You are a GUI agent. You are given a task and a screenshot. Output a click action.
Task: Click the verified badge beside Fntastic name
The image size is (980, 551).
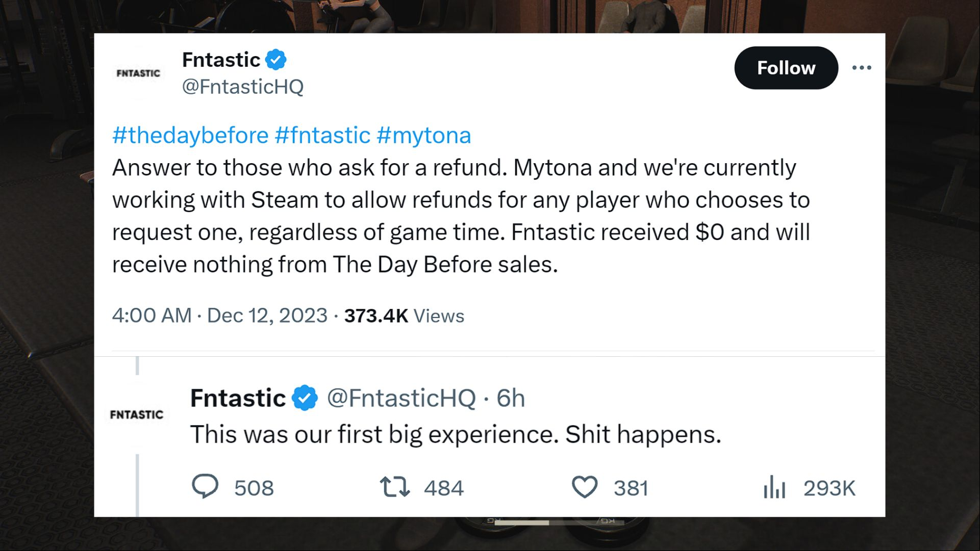(x=276, y=60)
